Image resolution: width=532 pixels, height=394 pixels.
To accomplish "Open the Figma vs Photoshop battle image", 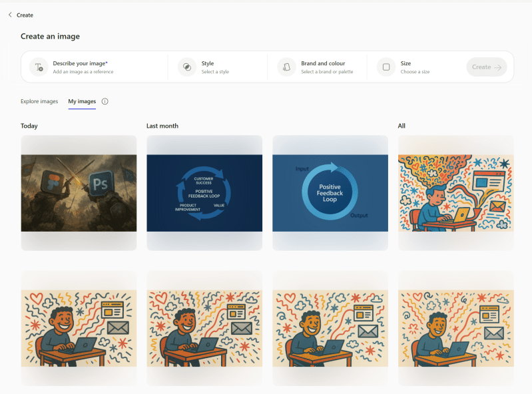I will [79, 193].
